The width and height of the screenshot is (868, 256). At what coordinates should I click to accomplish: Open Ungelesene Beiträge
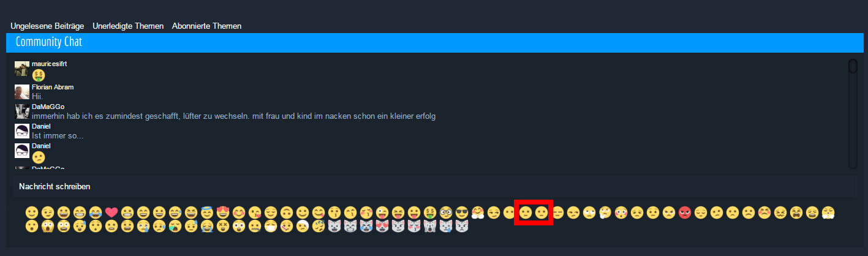coord(47,26)
